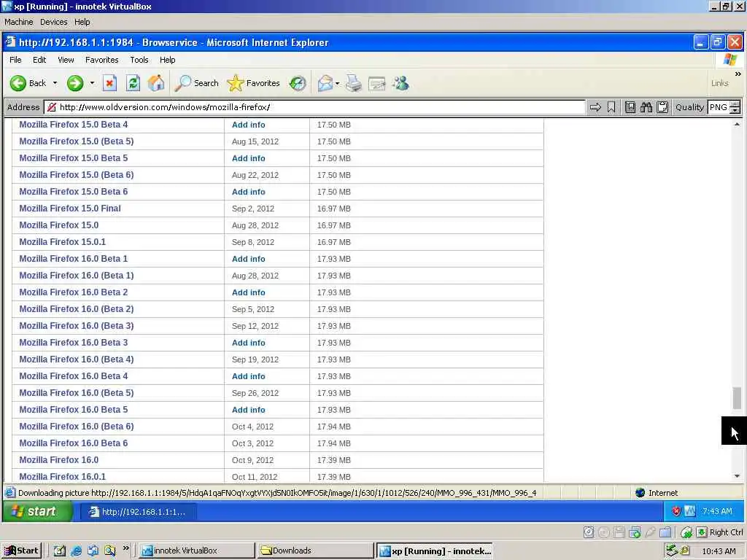Image resolution: width=747 pixels, height=560 pixels.
Task: Open the Home page icon
Action: tap(156, 83)
